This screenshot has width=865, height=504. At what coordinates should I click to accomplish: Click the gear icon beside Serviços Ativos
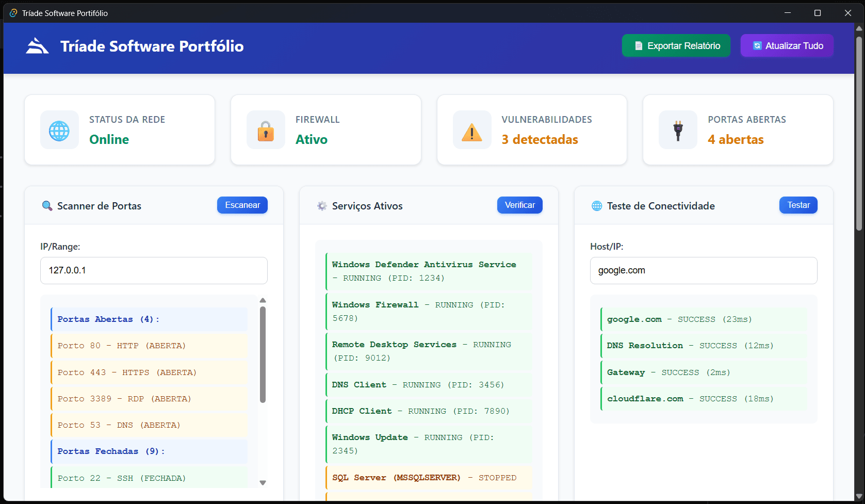click(322, 206)
